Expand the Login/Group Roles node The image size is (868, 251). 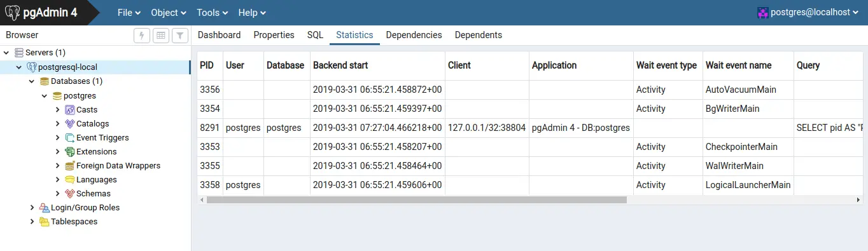point(32,208)
